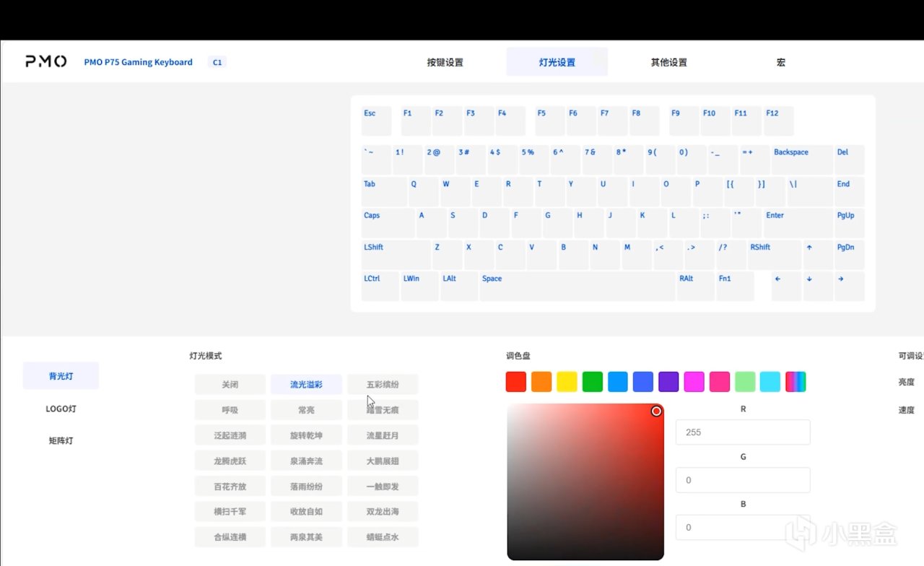Select the 双龙出海 effect
The height and width of the screenshot is (566, 924).
click(383, 511)
